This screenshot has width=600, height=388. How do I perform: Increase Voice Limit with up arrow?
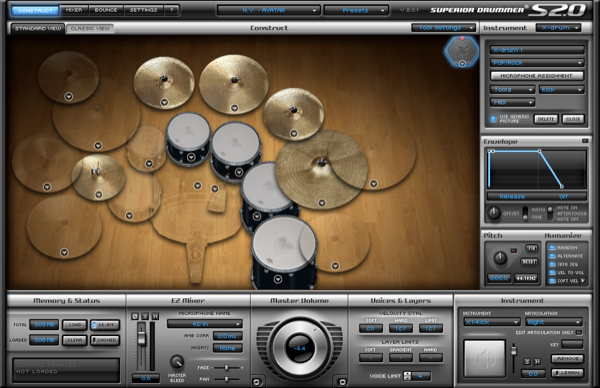(408, 373)
